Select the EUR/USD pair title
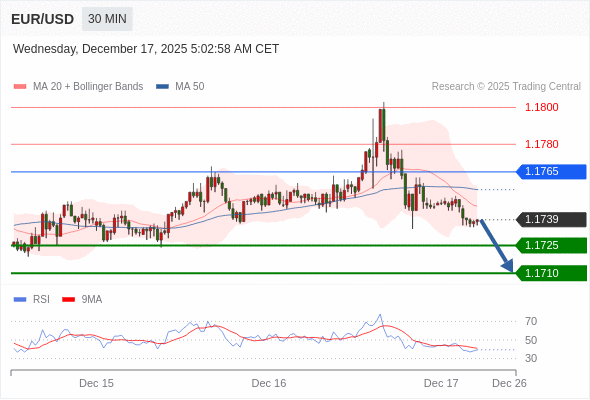Viewport: 590px width, 400px height. tap(43, 19)
